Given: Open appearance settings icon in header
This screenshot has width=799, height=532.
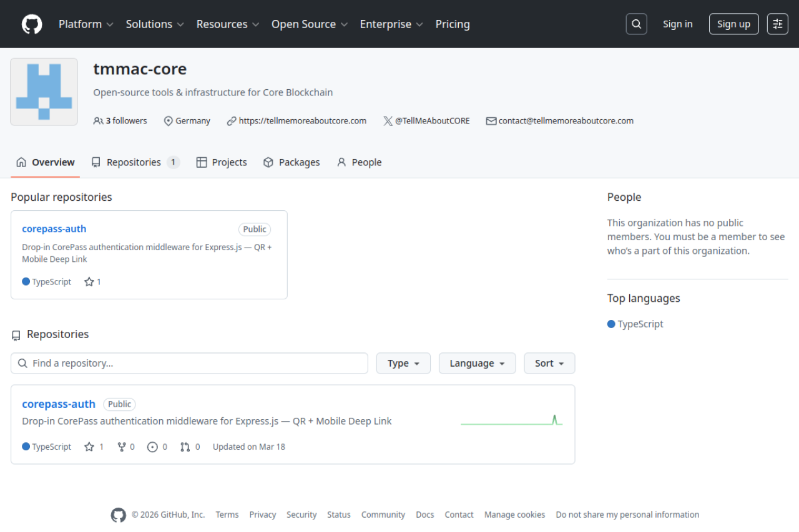Looking at the screenshot, I should click(777, 24).
